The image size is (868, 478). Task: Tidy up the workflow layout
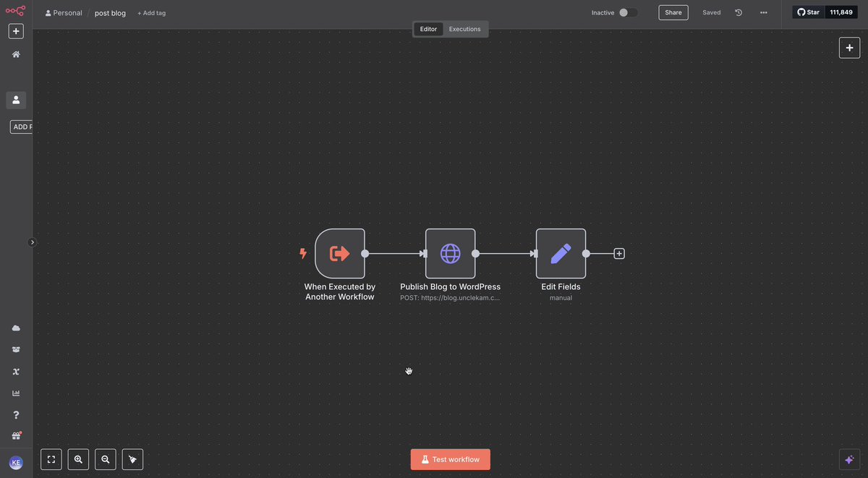132,458
